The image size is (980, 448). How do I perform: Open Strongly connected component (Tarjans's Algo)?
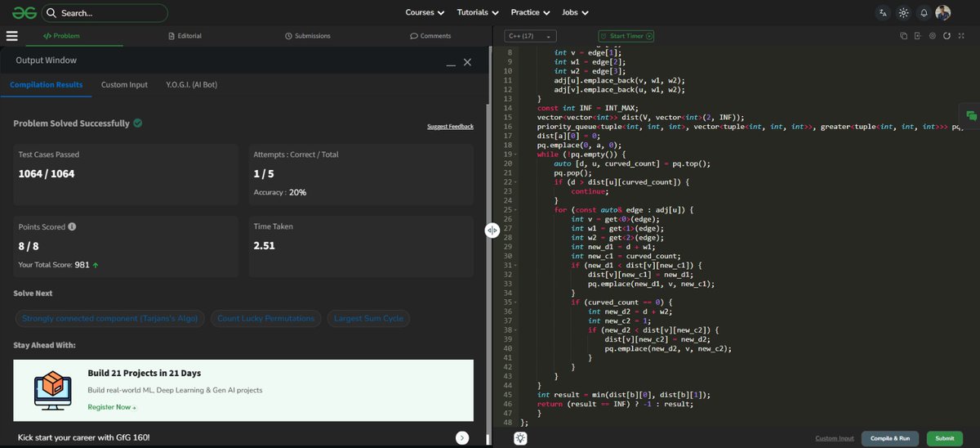coord(110,318)
